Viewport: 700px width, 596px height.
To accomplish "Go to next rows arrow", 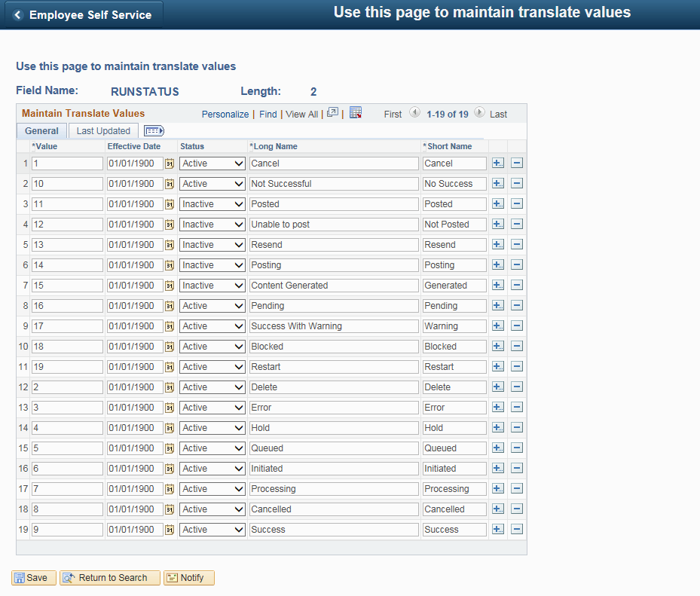I will 479,113.
